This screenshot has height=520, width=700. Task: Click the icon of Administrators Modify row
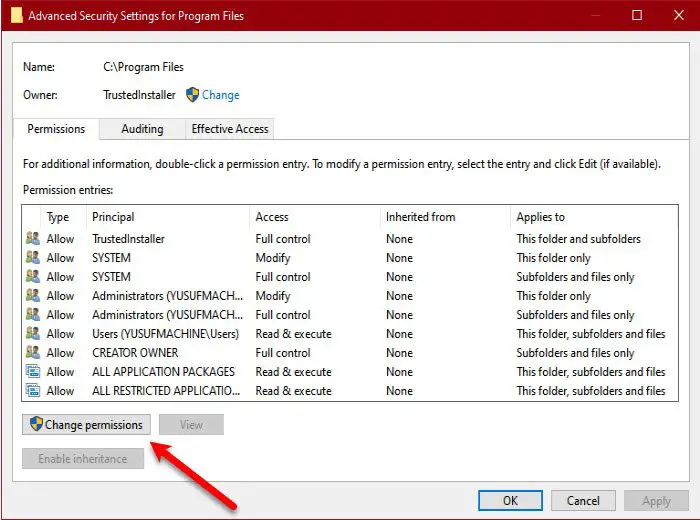(33, 295)
